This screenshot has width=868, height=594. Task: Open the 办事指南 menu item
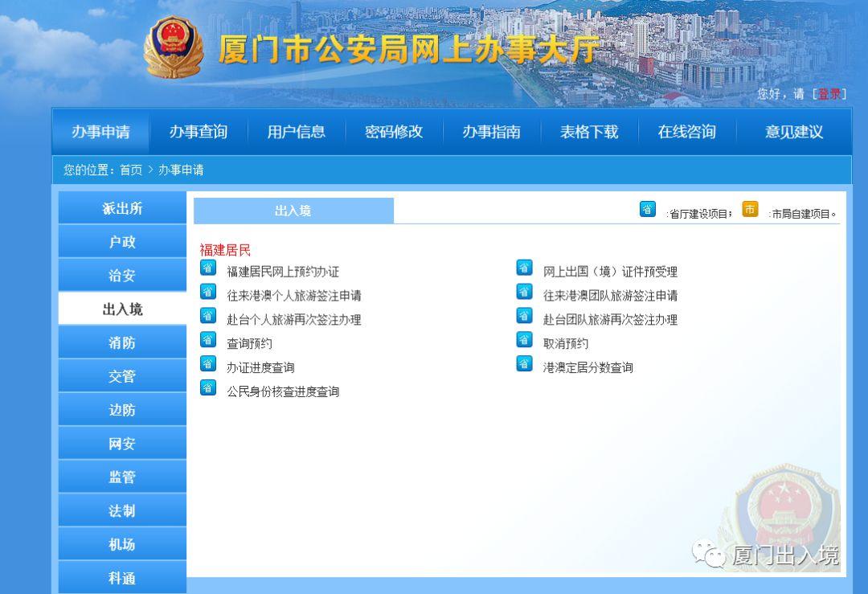492,132
